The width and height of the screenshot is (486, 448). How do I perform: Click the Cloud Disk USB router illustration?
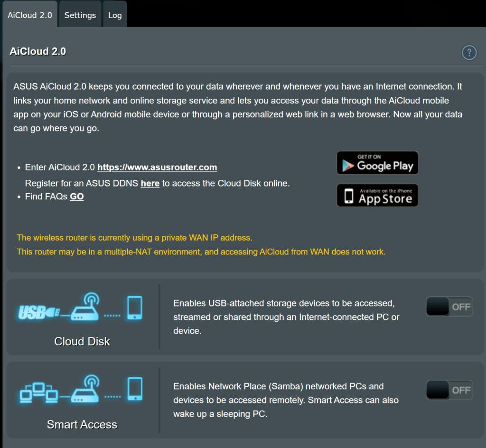click(81, 307)
